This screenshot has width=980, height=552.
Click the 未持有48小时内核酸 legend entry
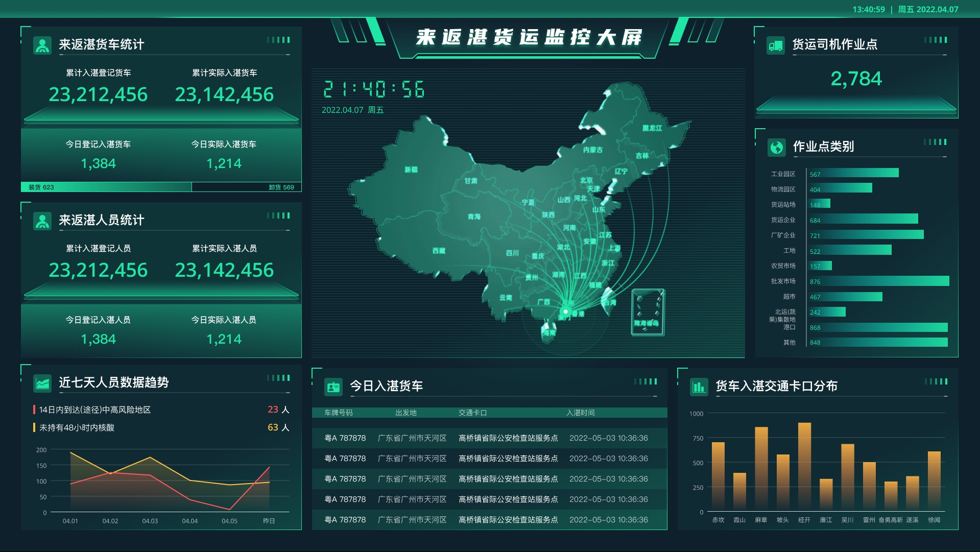point(77,427)
